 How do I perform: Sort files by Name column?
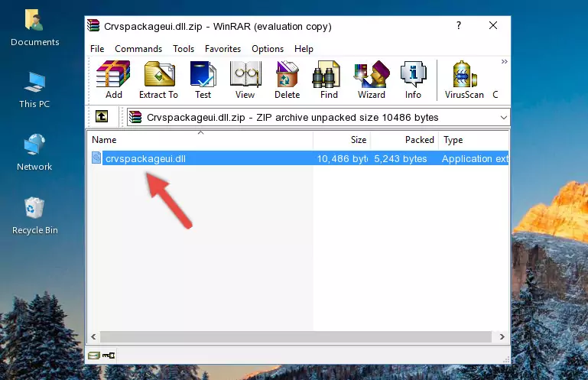point(200,140)
